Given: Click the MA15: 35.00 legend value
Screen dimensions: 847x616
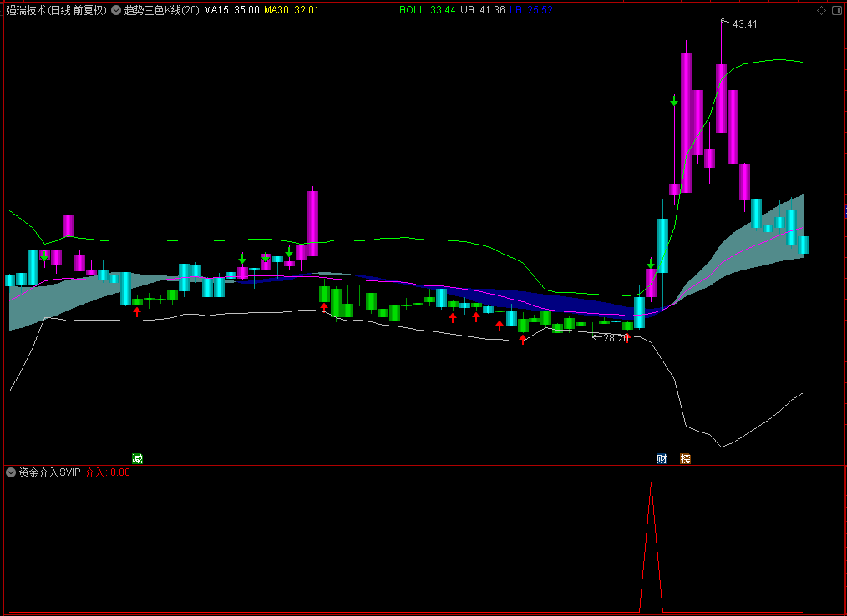Looking at the screenshot, I should coord(231,10).
